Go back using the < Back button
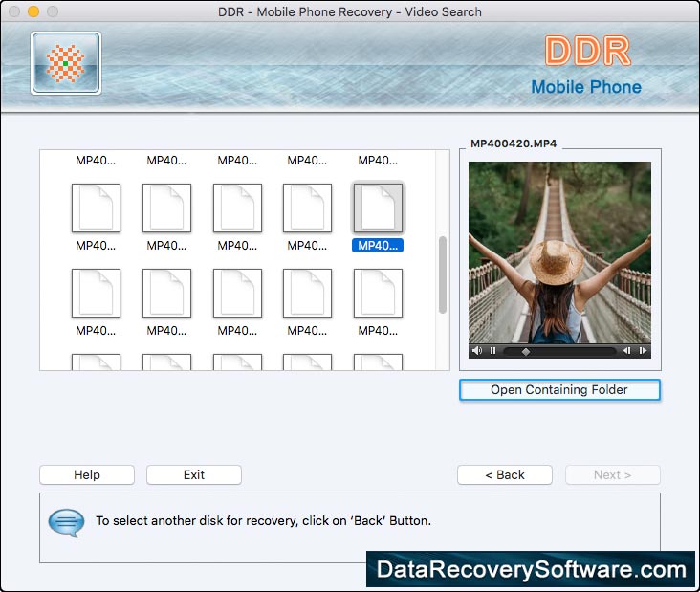This screenshot has height=592, width=700. point(505,474)
